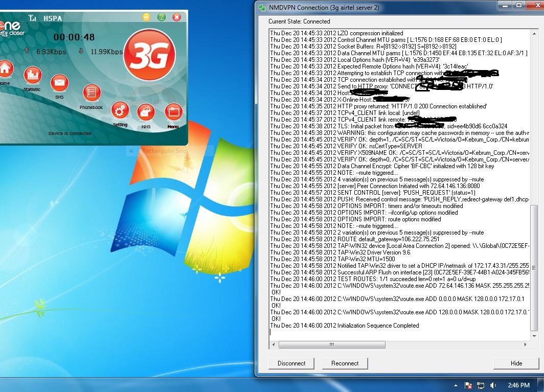Open Action Center flag tray icon
This screenshot has width=544, height=392.
pos(468,385)
